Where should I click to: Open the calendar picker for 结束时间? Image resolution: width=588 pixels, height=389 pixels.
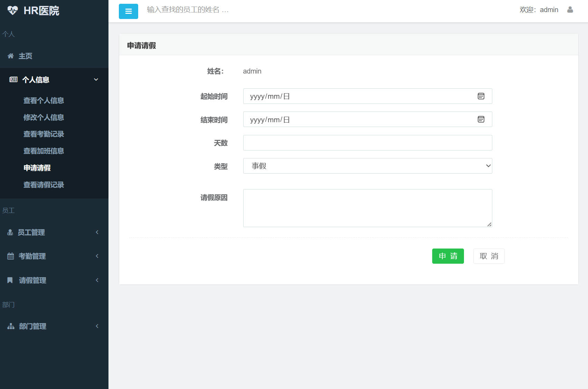(x=481, y=119)
